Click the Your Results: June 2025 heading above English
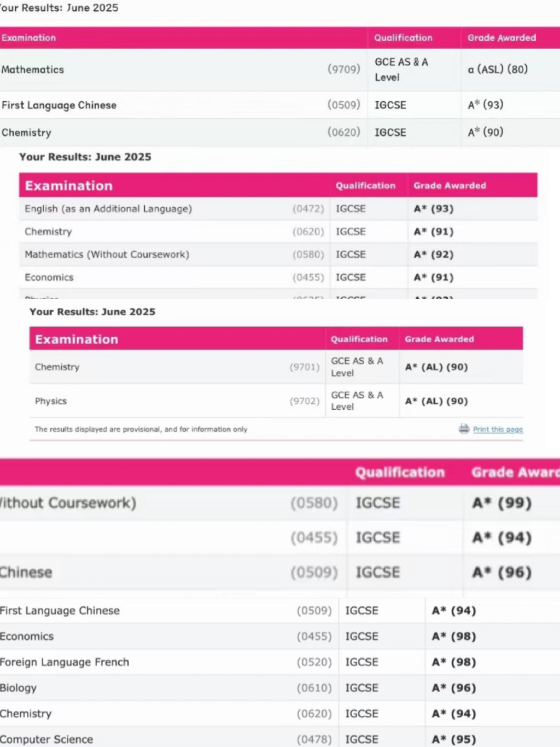560x747 pixels. coord(85,157)
